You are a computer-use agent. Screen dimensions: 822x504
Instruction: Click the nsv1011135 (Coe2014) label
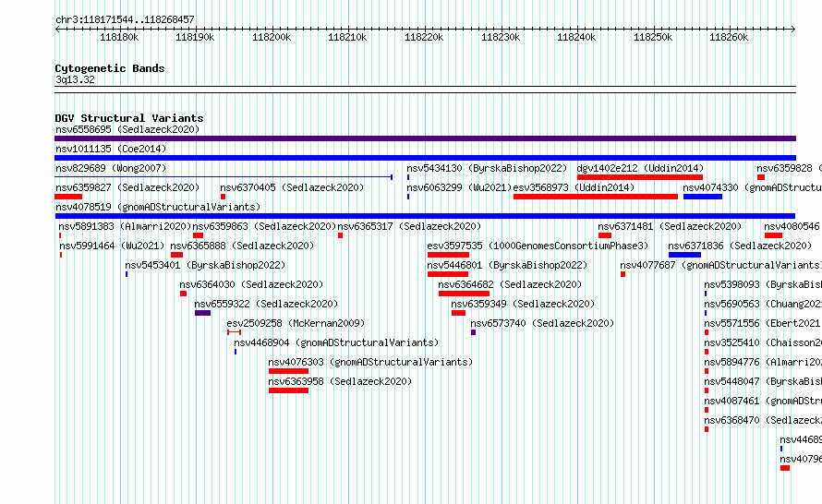tap(111, 149)
